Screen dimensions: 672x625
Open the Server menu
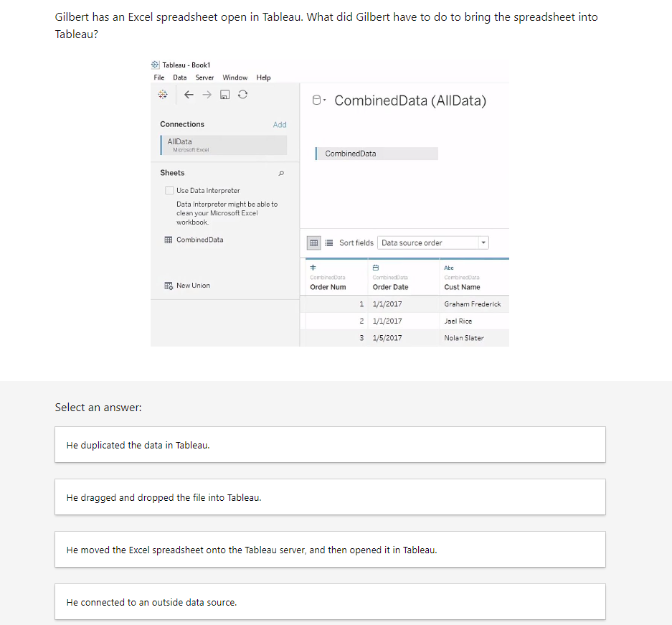click(x=204, y=77)
